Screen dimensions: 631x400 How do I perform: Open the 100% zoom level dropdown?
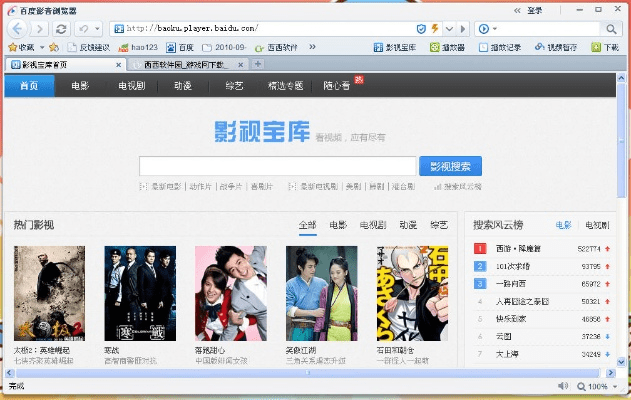[596, 386]
